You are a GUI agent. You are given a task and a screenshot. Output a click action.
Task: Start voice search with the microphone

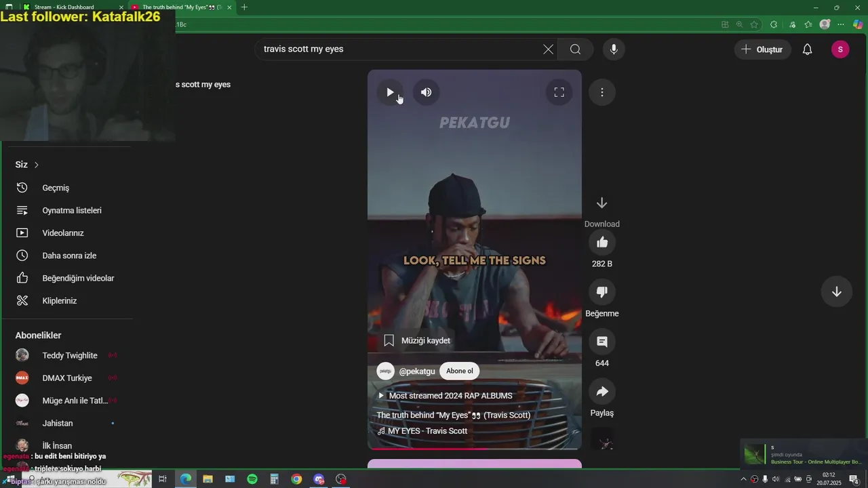614,49
